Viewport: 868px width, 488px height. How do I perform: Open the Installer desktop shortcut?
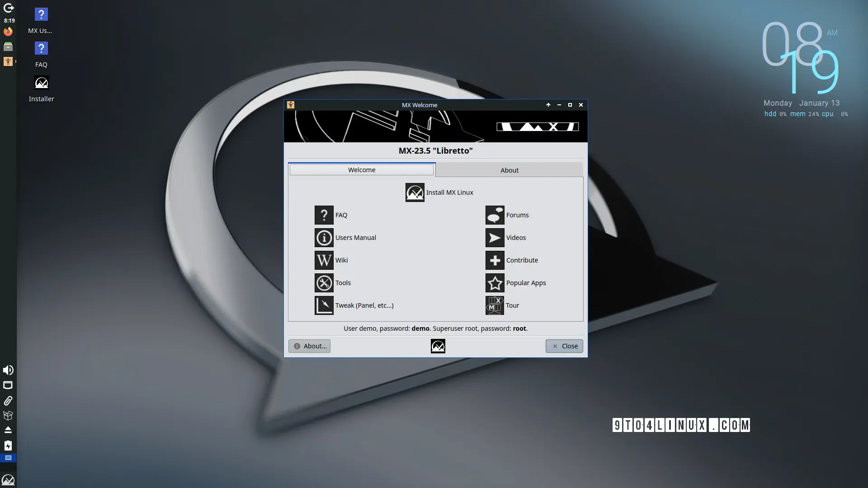pyautogui.click(x=41, y=89)
